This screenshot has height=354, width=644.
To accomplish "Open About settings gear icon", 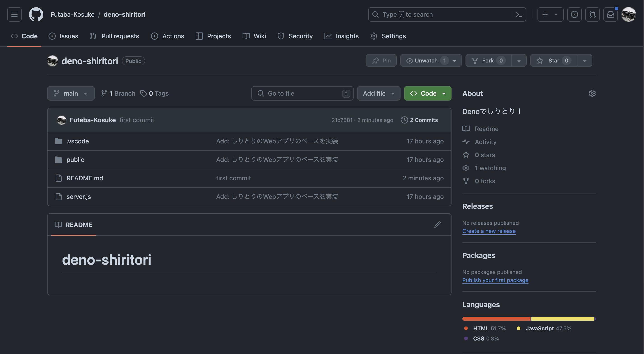I will (592, 93).
